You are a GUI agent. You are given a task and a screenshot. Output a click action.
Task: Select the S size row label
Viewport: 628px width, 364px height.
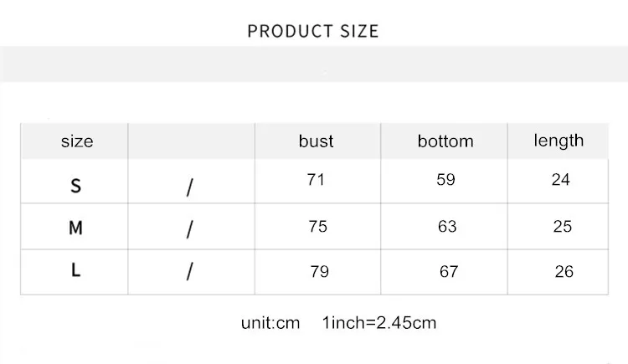pos(75,186)
